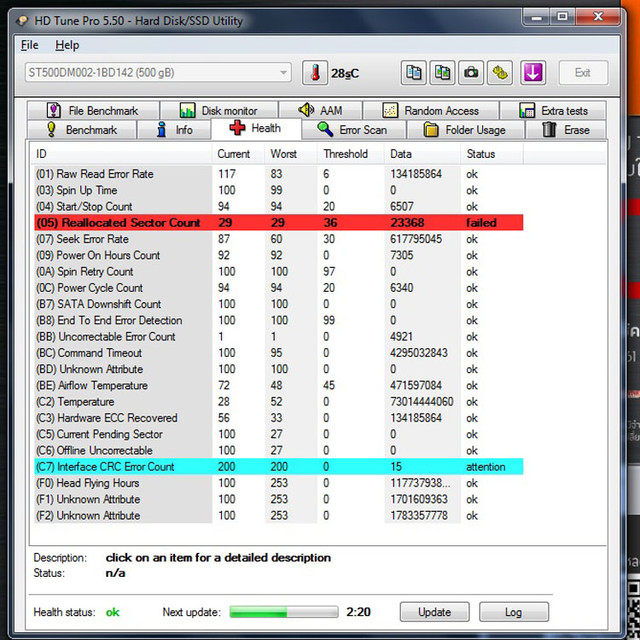The image size is (640, 640).
Task: Click the ID column header
Action: pyautogui.click(x=121, y=154)
